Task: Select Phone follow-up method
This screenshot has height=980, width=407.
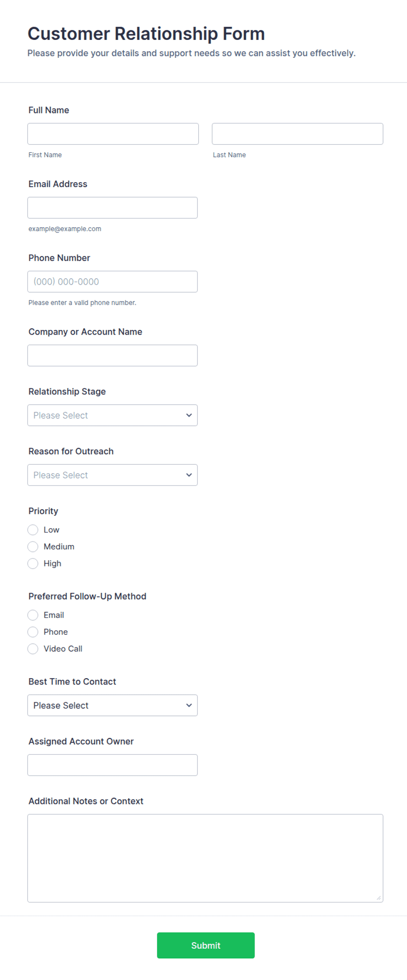Action: tap(33, 632)
